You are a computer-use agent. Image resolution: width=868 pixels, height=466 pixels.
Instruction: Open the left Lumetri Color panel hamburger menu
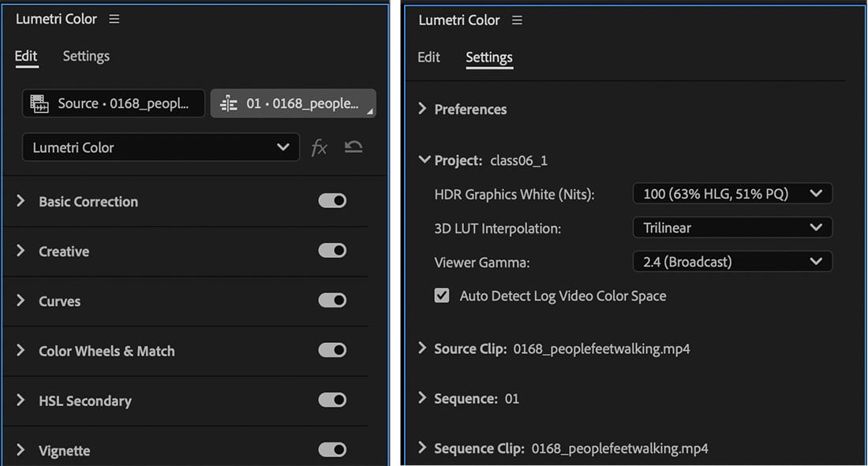[x=114, y=20]
